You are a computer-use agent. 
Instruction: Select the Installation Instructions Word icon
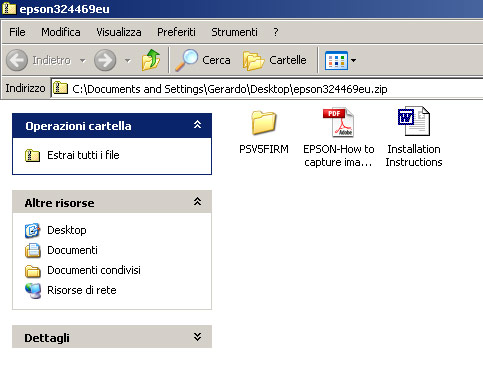[x=414, y=121]
